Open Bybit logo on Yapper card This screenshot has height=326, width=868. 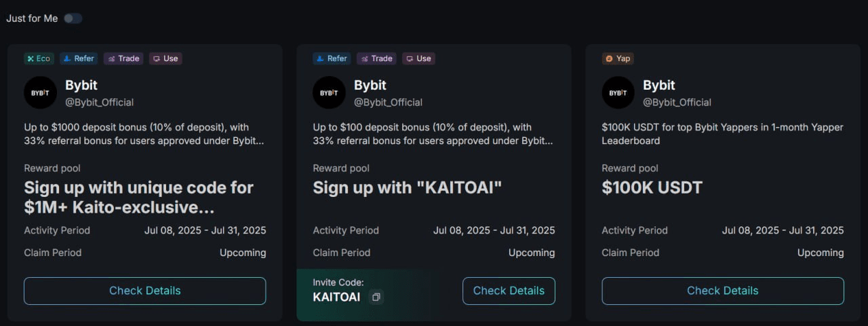click(618, 92)
